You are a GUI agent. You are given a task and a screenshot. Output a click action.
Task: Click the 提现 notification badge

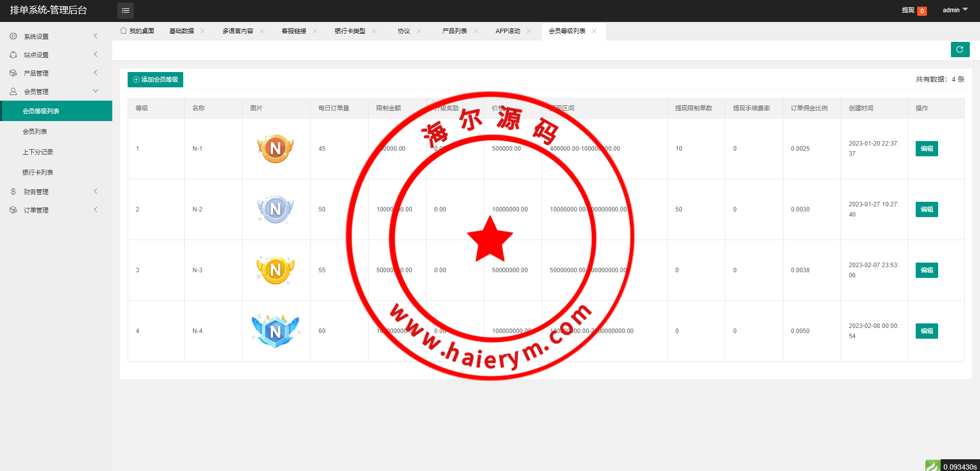click(x=922, y=11)
